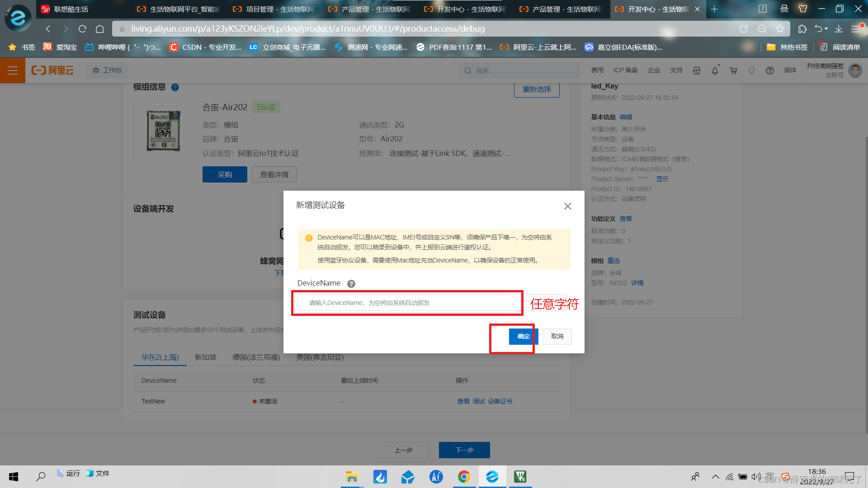Image resolution: width=868 pixels, height=488 pixels.
Task: Open the shopping cart icon
Action: [x=733, y=70]
